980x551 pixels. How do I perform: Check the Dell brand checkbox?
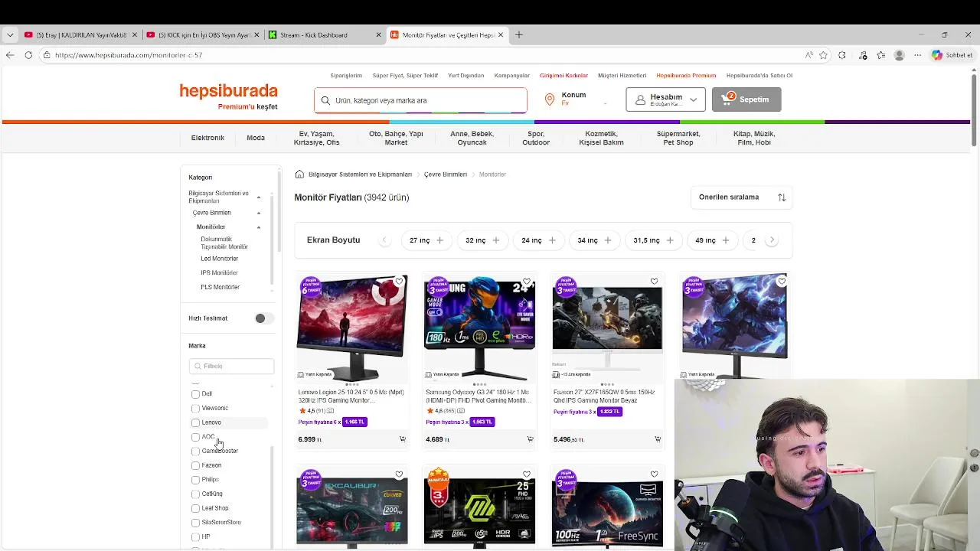coord(195,394)
